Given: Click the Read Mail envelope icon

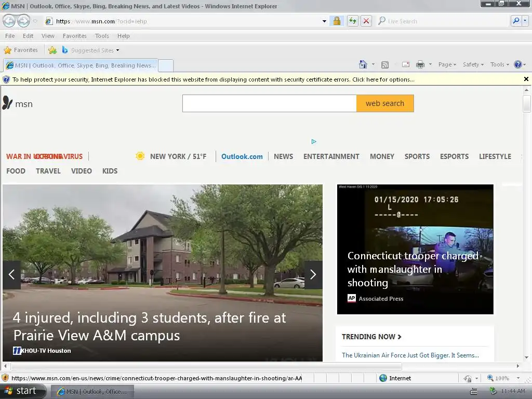Looking at the screenshot, I should pos(406,64).
